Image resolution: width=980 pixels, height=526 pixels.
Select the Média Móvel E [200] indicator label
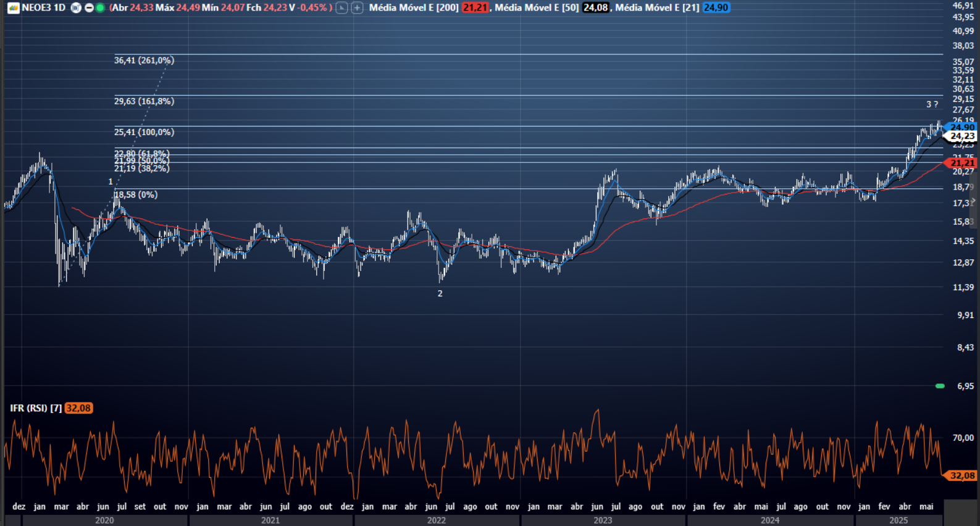click(414, 8)
